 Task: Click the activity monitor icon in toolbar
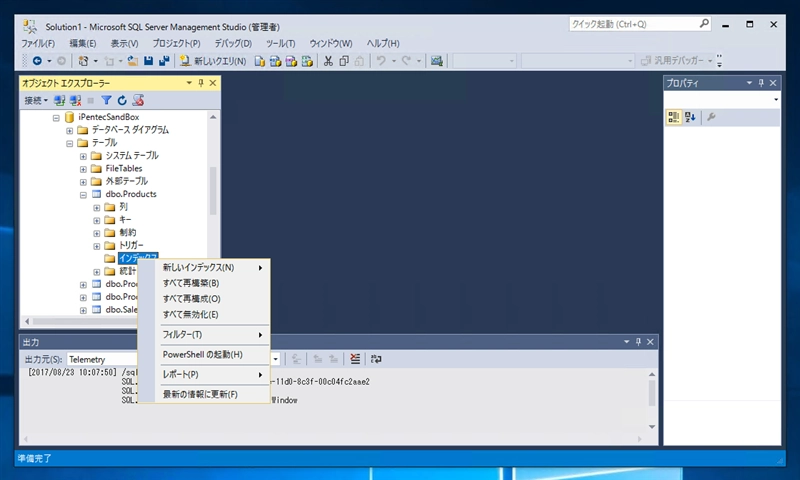pyautogui.click(x=436, y=61)
